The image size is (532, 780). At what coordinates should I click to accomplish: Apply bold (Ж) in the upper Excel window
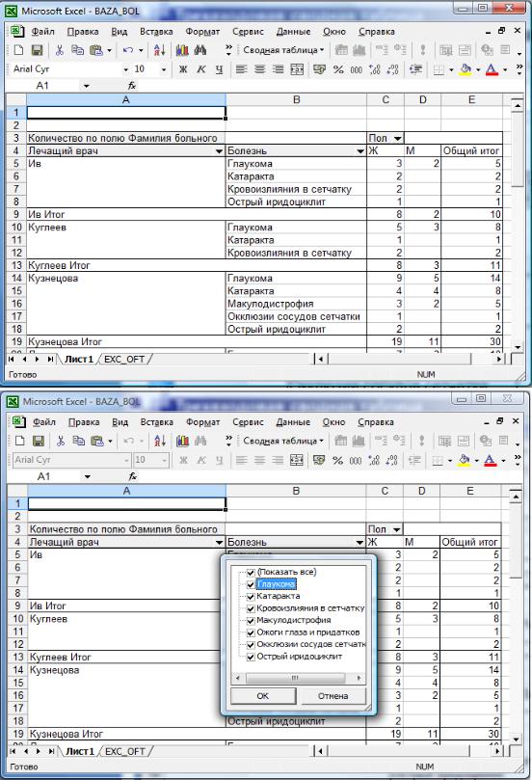(183, 69)
